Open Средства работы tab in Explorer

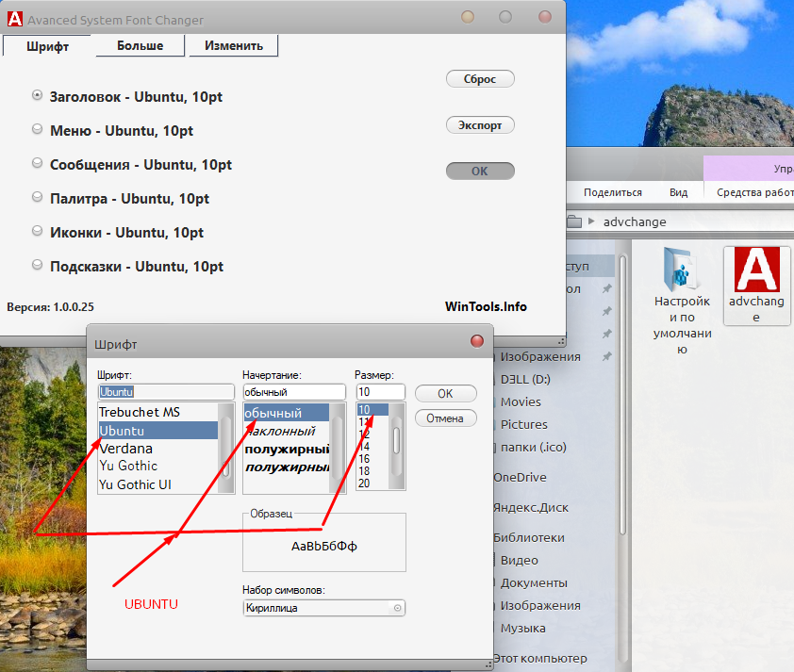755,192
